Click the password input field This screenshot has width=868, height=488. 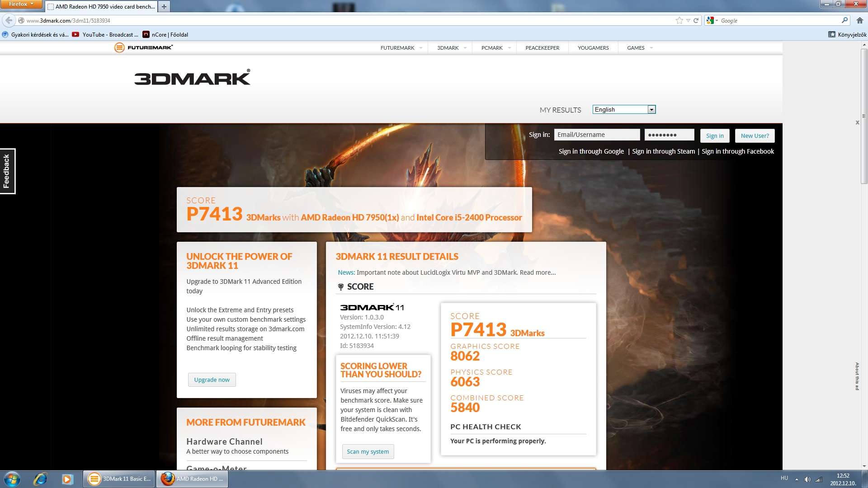pyautogui.click(x=669, y=135)
